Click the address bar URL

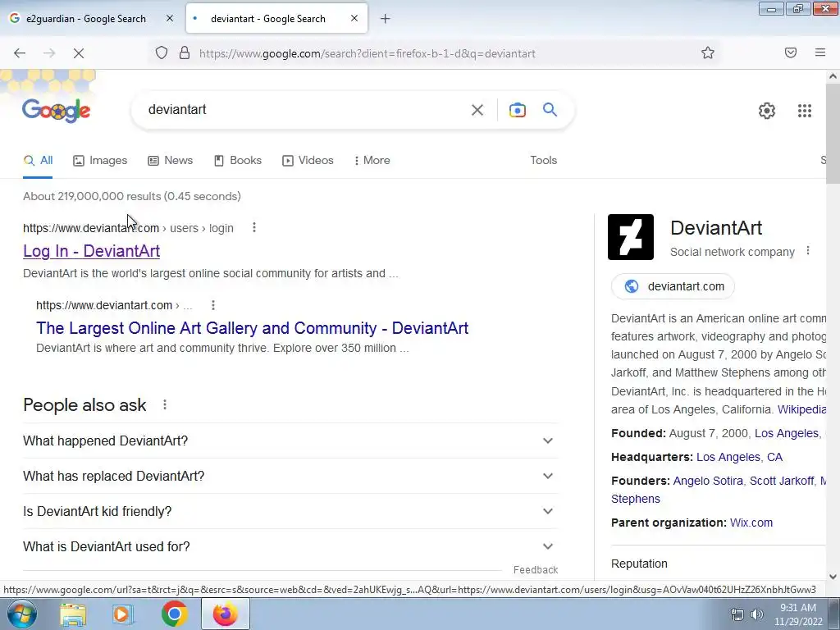(367, 53)
